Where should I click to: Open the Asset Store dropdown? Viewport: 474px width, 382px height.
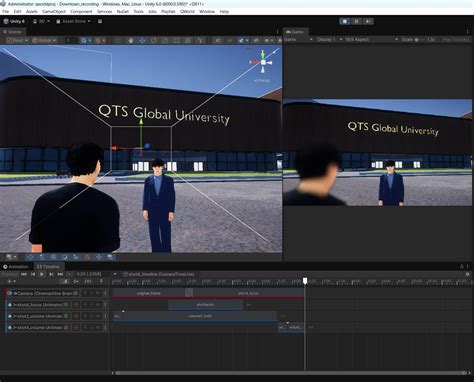(73, 21)
